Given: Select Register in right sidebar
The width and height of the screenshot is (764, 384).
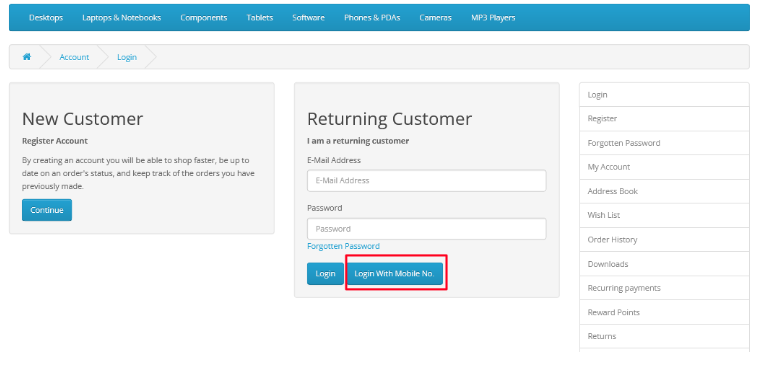Looking at the screenshot, I should [664, 118].
